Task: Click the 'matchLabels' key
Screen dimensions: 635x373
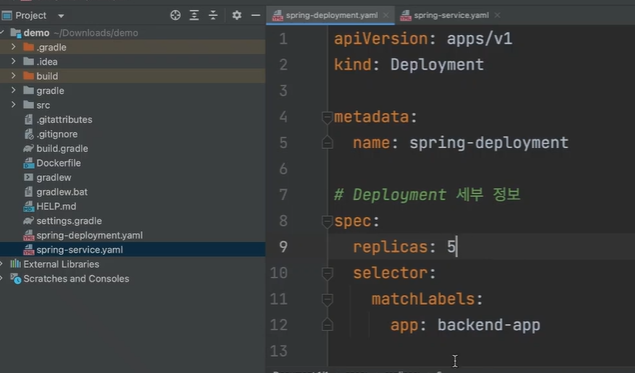Action: coord(423,299)
